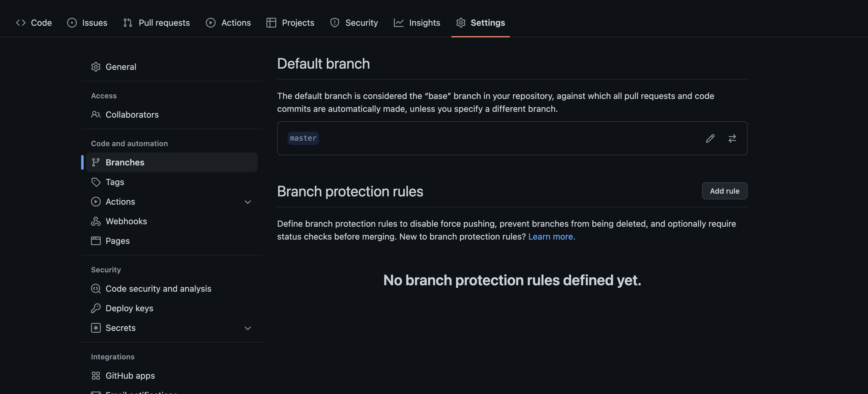Select Branches in the settings sidebar

click(x=125, y=162)
